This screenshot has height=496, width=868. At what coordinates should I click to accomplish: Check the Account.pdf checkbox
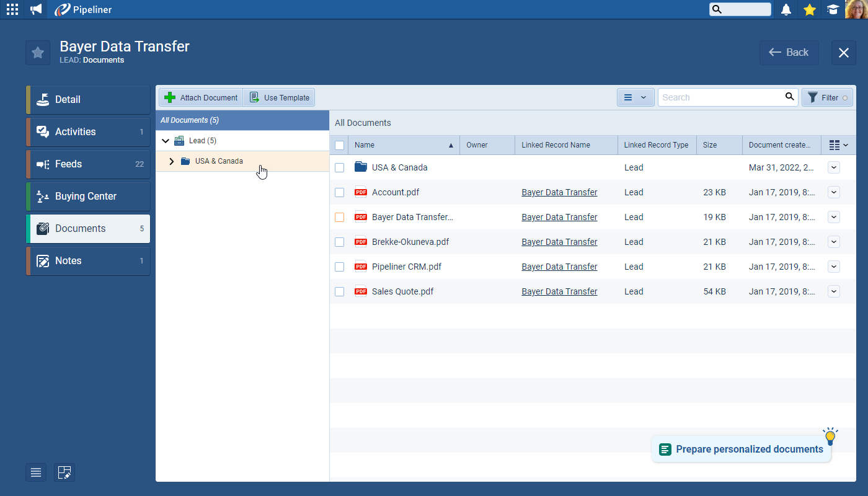pos(339,192)
